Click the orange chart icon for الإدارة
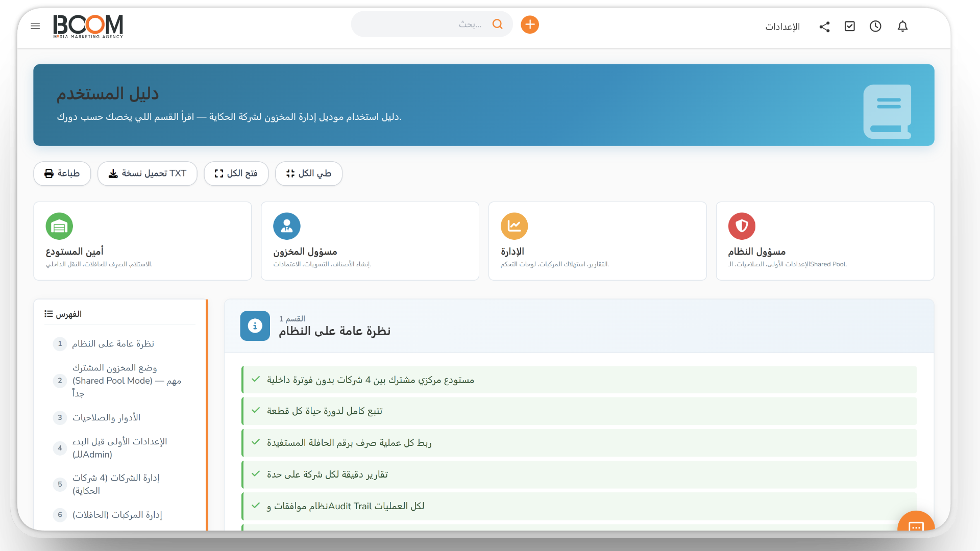The image size is (980, 551). tap(514, 226)
